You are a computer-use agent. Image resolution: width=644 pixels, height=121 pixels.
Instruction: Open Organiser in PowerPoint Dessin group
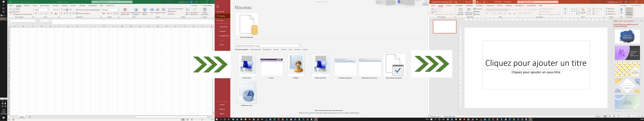[x=583, y=12]
